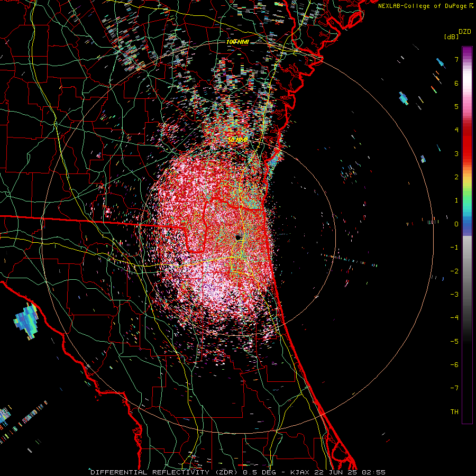476x476 pixels.
Task: Click the red band of the color bar
Action: [x=467, y=143]
